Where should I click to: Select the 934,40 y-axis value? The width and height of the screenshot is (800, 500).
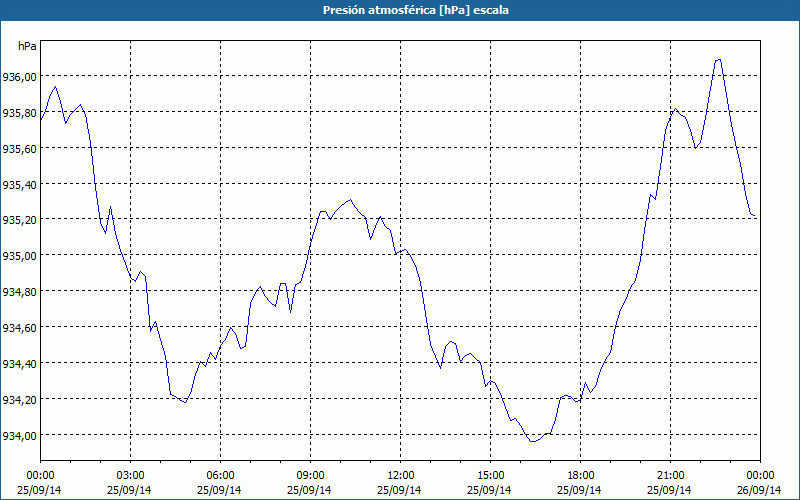[x=19, y=364]
